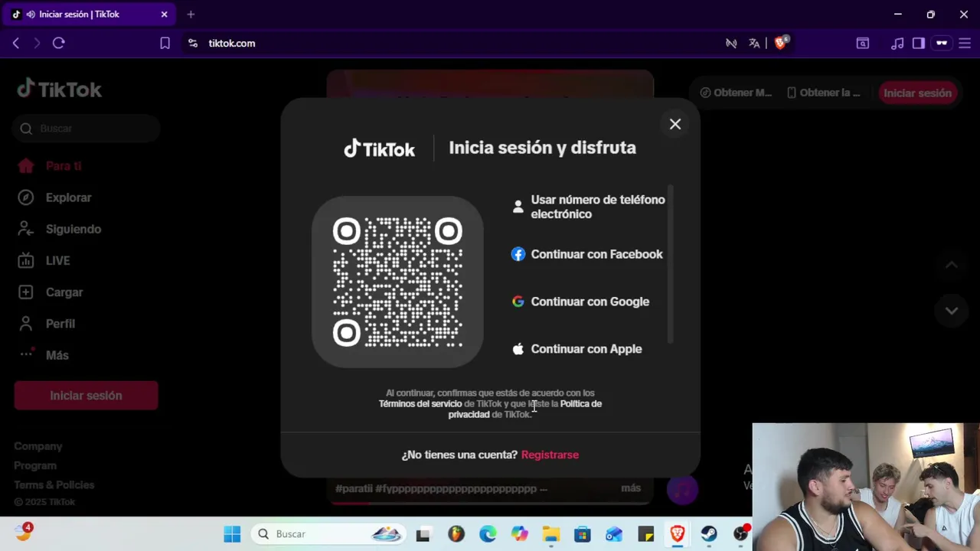Screen dimensions: 980x551
Task: Click the person icon for phone login
Action: [x=518, y=207]
